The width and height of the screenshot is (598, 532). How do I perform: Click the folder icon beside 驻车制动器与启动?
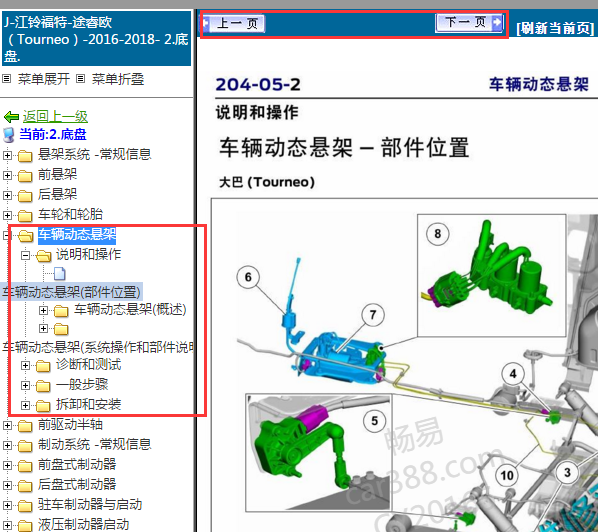(x=25, y=506)
